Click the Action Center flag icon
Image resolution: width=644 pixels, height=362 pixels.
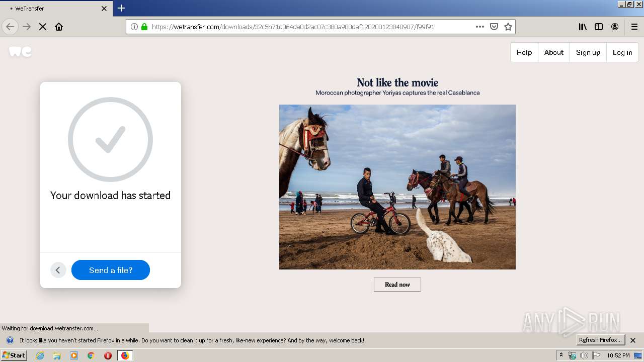pyautogui.click(x=596, y=355)
